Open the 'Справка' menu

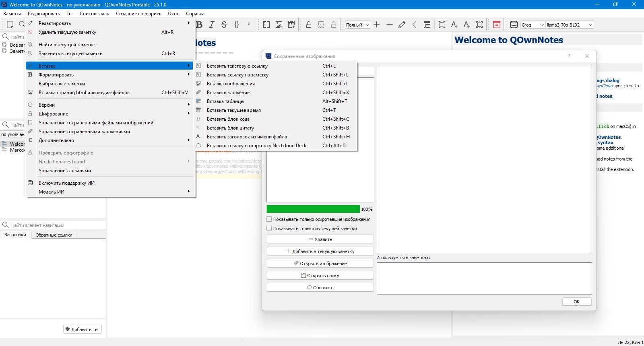[x=195, y=14]
